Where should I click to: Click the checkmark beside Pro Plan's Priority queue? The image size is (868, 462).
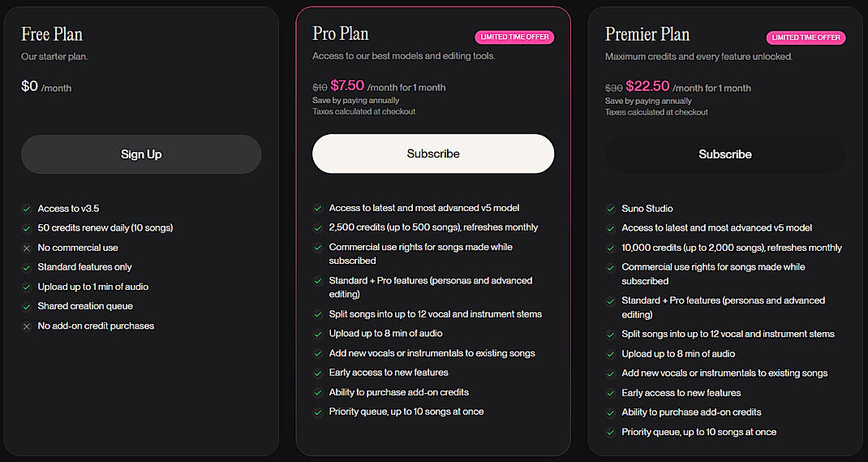coord(318,412)
